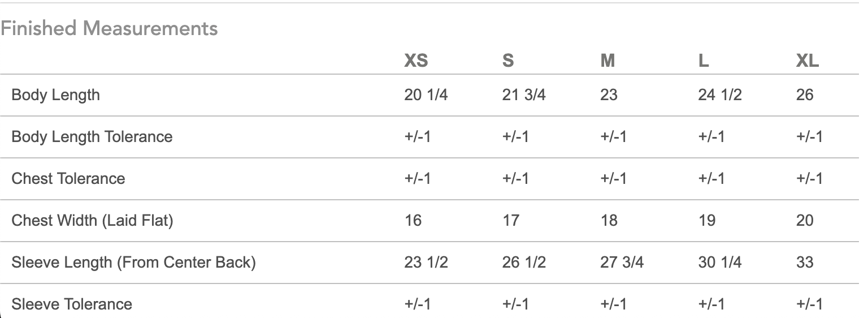Click L sleeve length value 30 1/4
The height and width of the screenshot is (318, 868).
pyautogui.click(x=720, y=262)
